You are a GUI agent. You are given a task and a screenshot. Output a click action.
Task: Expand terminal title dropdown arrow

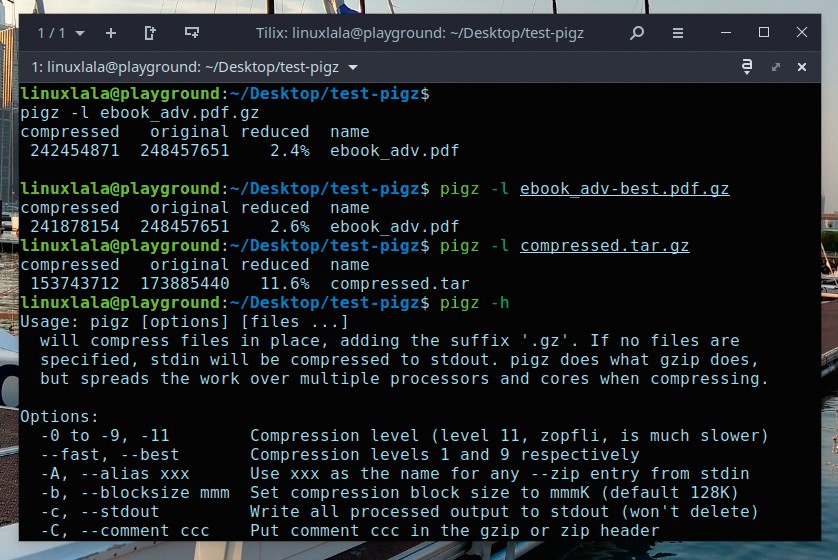pyautogui.click(x=353, y=67)
